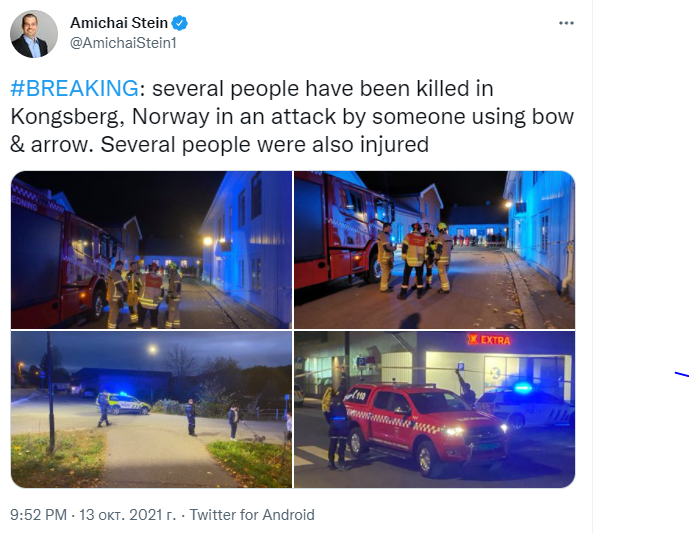Open the top-right firefighters photo
This screenshot has width=689, height=534.
[434, 250]
